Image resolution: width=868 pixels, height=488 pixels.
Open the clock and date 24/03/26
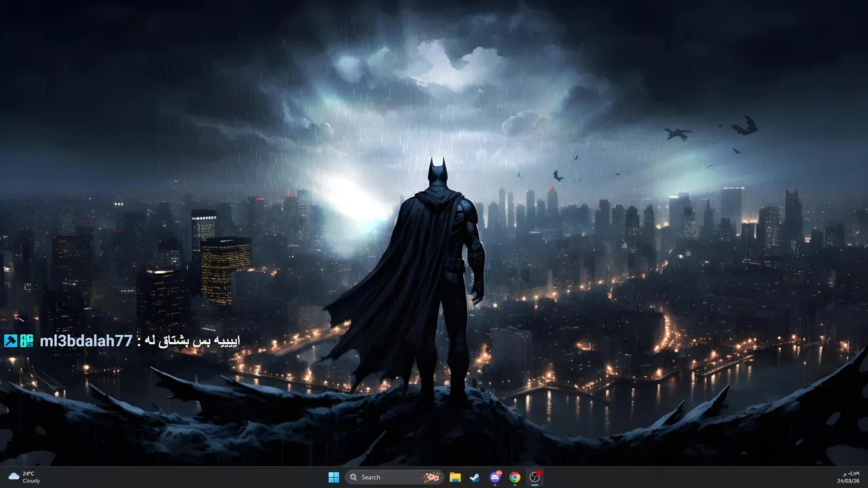[848, 477]
